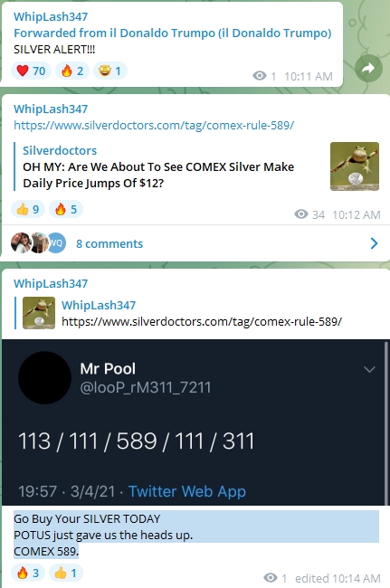
Task: Open the Silverdoctors preview article title
Action: coord(158,175)
